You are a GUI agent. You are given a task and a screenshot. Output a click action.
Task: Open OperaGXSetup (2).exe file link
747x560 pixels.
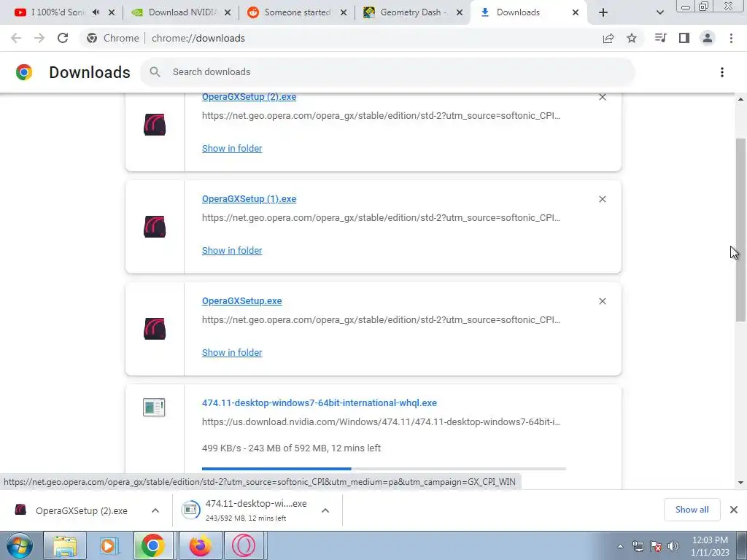(249, 97)
